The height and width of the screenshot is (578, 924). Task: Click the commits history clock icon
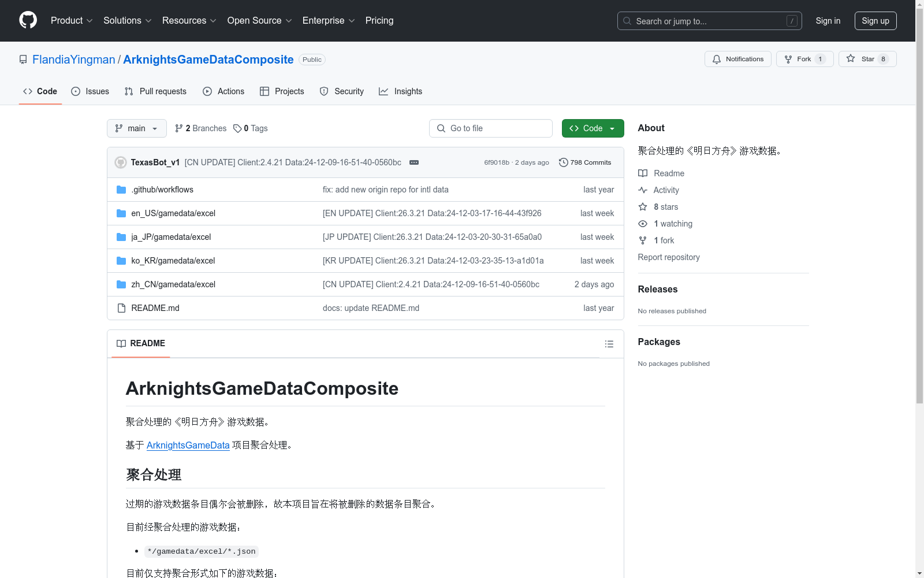pos(564,162)
